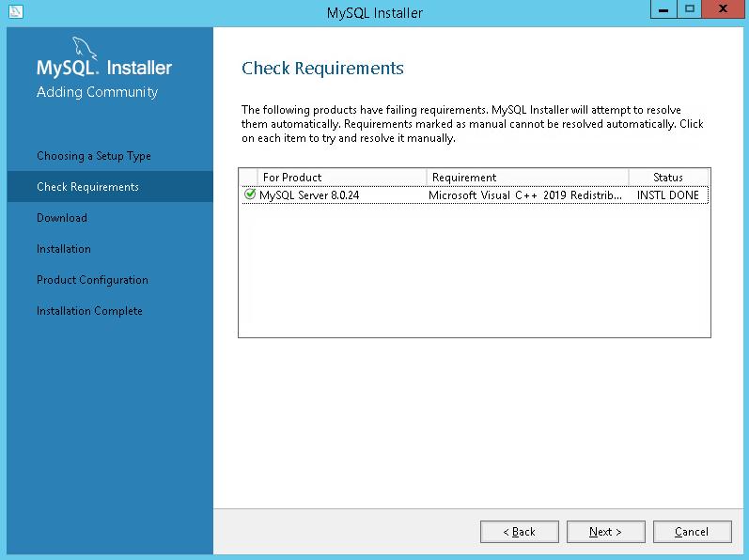Click the MySQL Installer title bar app icon

click(x=16, y=11)
